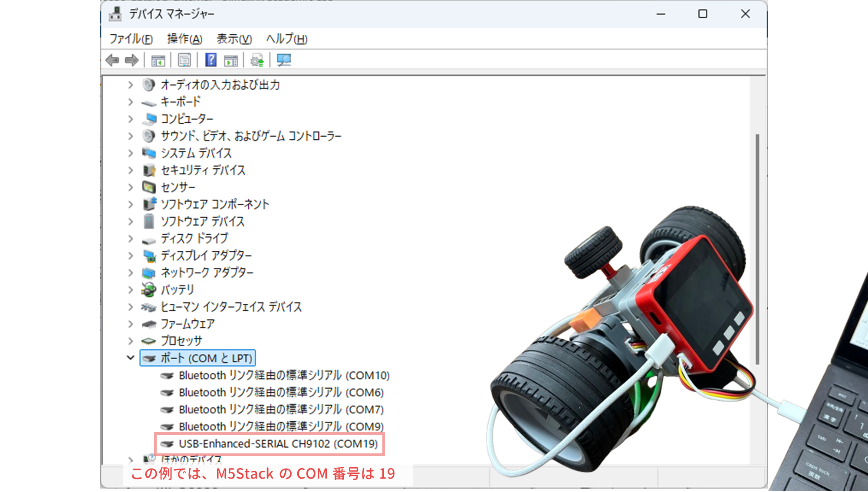The width and height of the screenshot is (868, 492).
Task: Click the vertical scrollbar of the device list
Action: (x=757, y=260)
